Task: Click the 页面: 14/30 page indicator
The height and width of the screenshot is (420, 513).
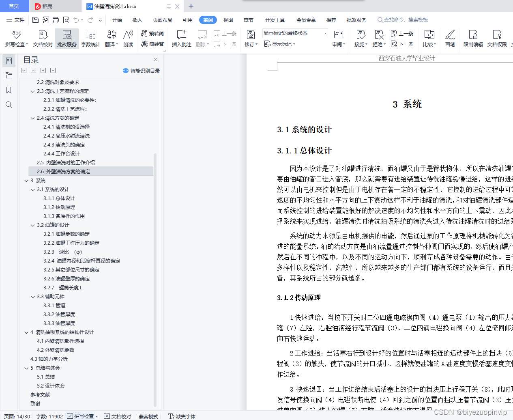Action: click(x=17, y=416)
